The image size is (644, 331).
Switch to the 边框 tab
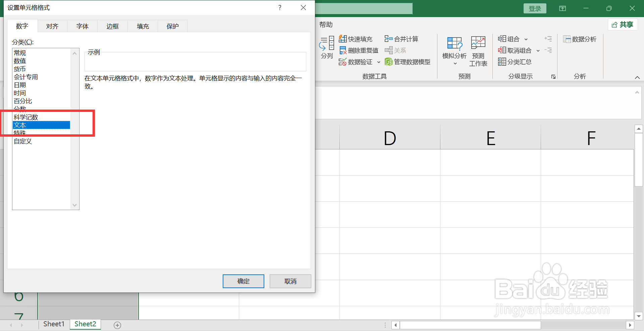tap(113, 26)
